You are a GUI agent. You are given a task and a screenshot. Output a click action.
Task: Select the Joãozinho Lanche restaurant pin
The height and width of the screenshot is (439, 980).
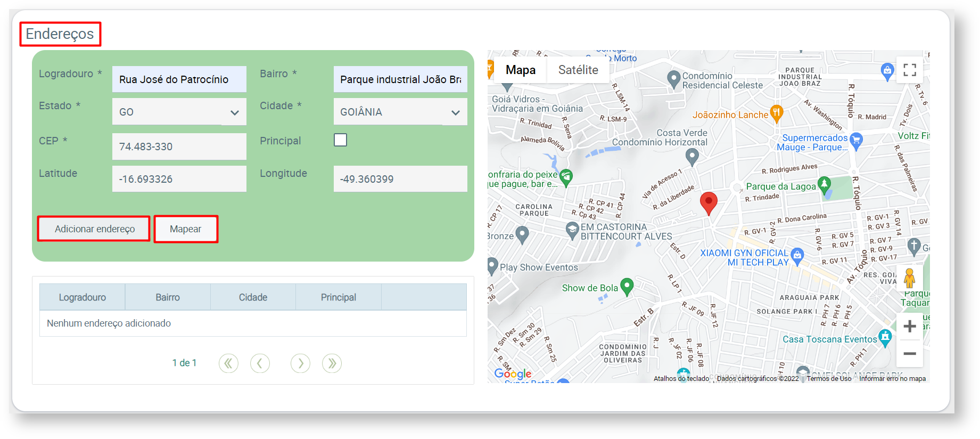point(776,113)
